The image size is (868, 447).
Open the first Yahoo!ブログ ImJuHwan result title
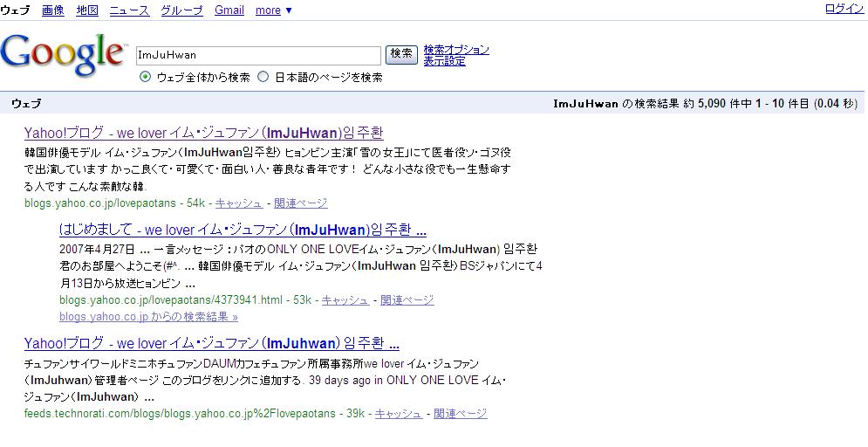[204, 133]
